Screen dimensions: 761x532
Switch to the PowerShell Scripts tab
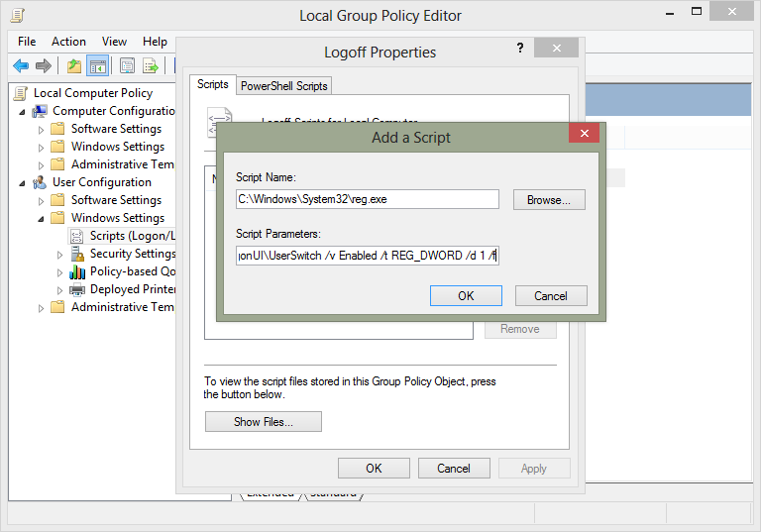click(x=284, y=86)
